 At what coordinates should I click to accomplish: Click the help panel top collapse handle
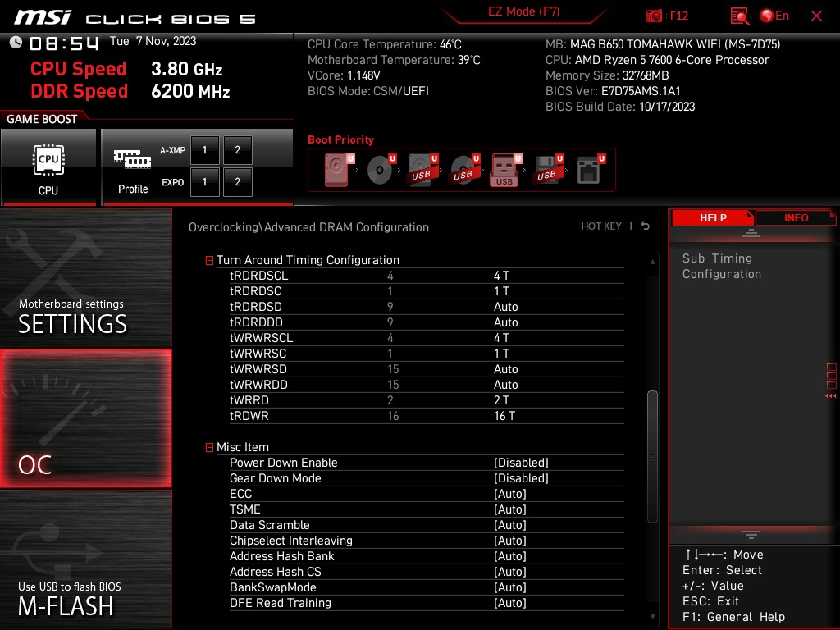coord(751,233)
